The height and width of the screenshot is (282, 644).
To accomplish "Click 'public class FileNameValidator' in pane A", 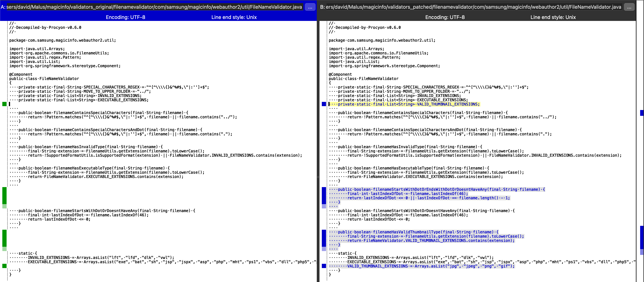I will click(44, 79).
